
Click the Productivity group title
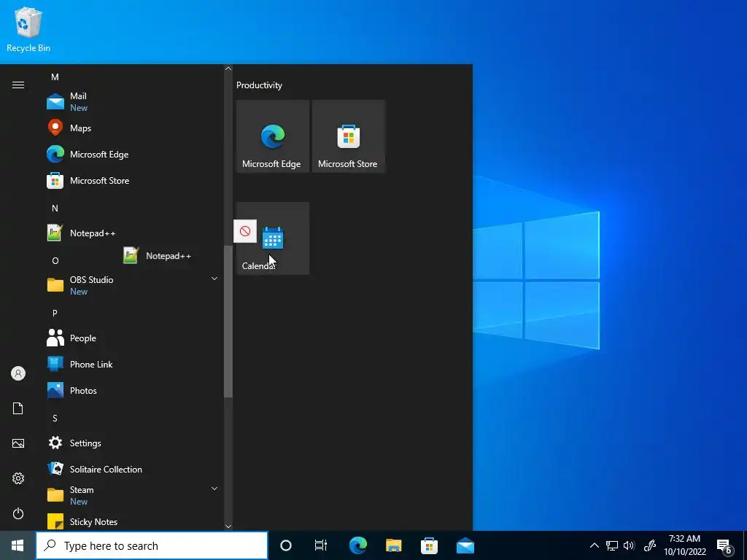259,85
